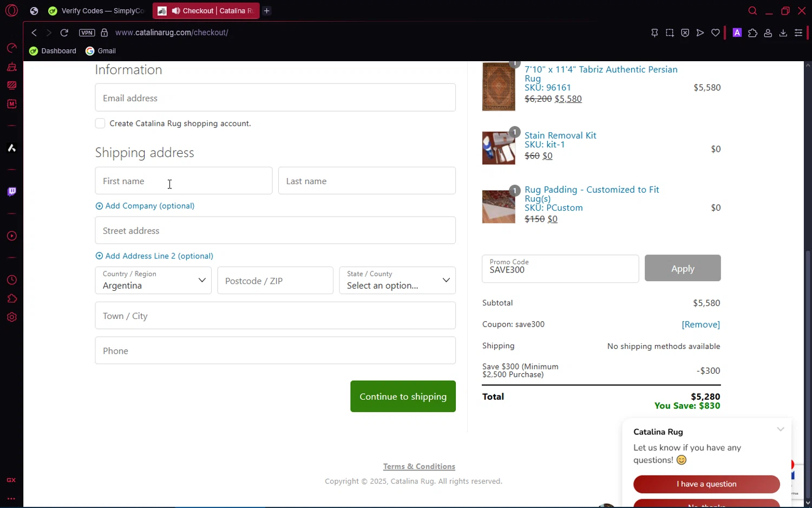Viewport: 812px width, 508px height.
Task: Click the Last name field
Action: pyautogui.click(x=366, y=180)
